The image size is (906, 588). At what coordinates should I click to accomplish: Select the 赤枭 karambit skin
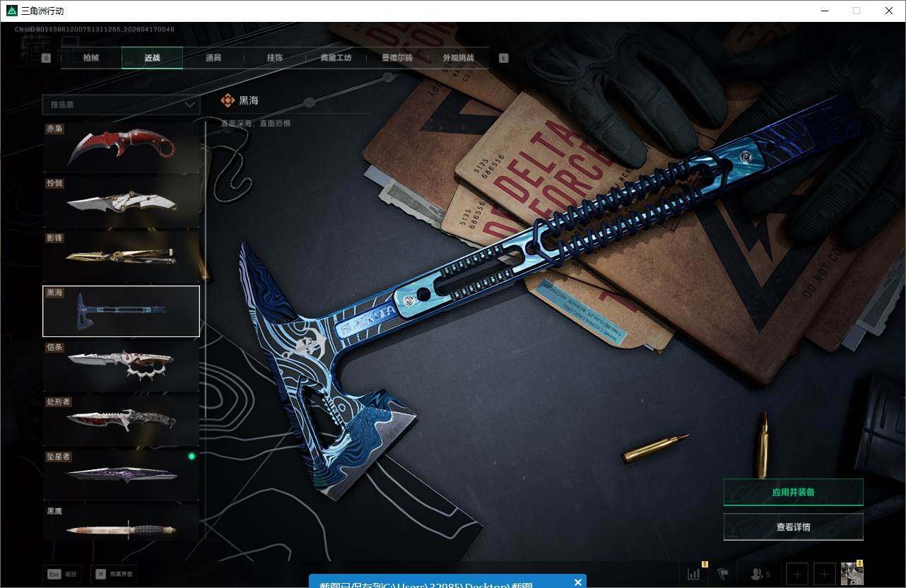tap(121, 148)
